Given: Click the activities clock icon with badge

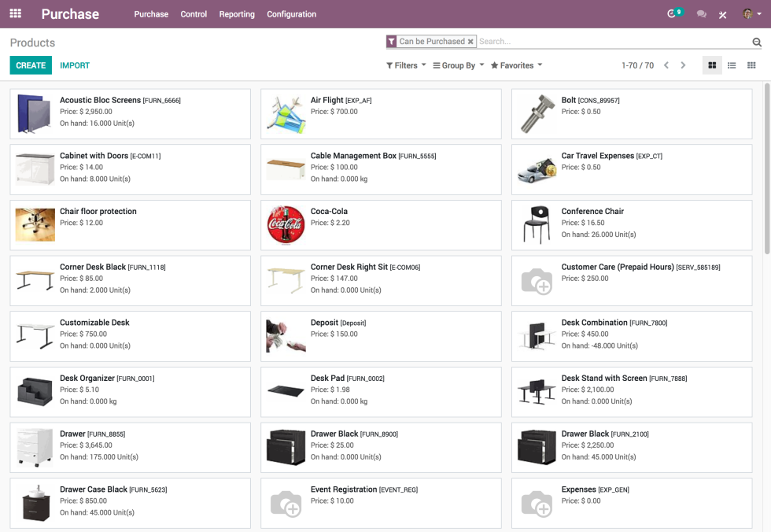Looking at the screenshot, I should point(670,13).
